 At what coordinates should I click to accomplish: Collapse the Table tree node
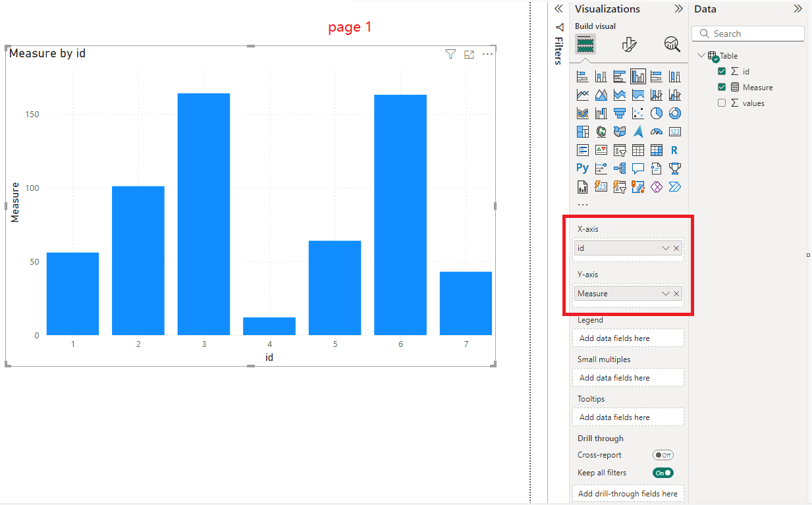pyautogui.click(x=701, y=56)
